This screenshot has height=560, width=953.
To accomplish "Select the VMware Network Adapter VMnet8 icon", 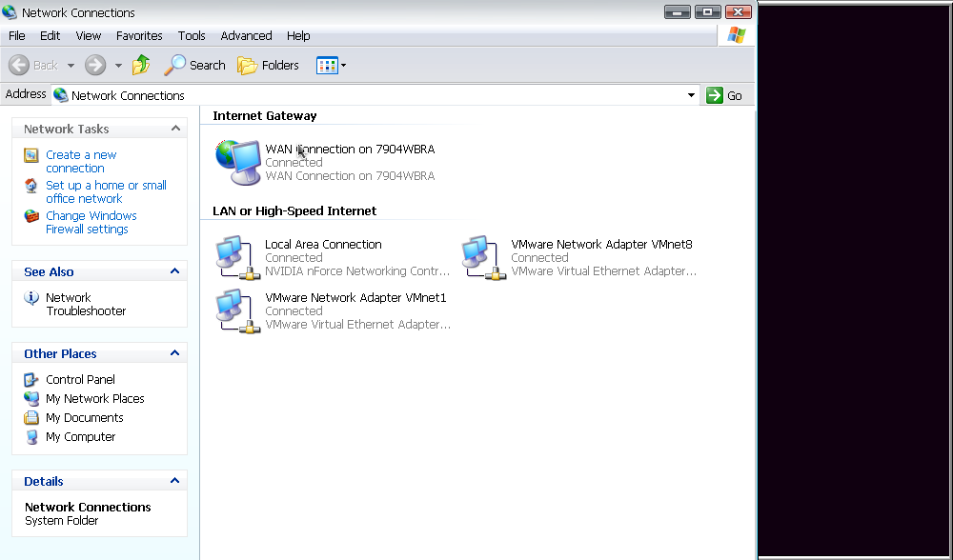I will pos(484,257).
